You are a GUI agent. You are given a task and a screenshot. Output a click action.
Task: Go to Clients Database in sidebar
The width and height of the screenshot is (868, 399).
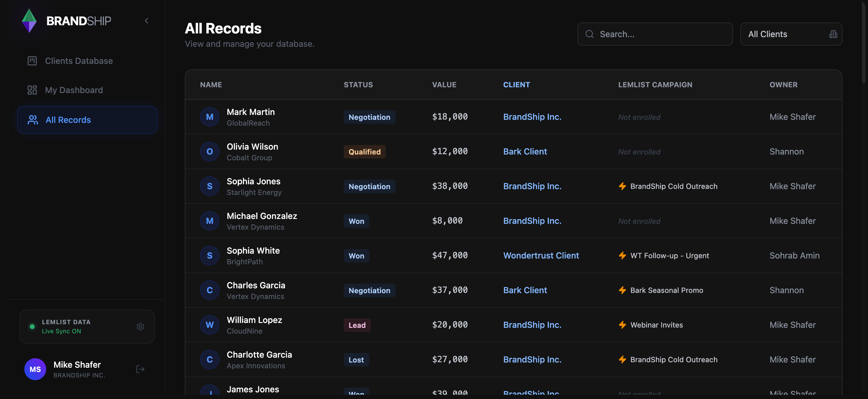point(79,61)
